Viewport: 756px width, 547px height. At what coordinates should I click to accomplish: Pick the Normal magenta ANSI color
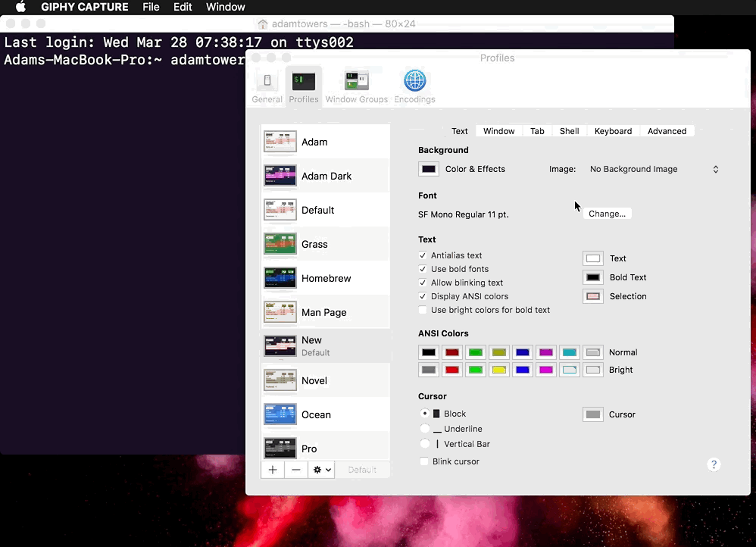tap(545, 352)
